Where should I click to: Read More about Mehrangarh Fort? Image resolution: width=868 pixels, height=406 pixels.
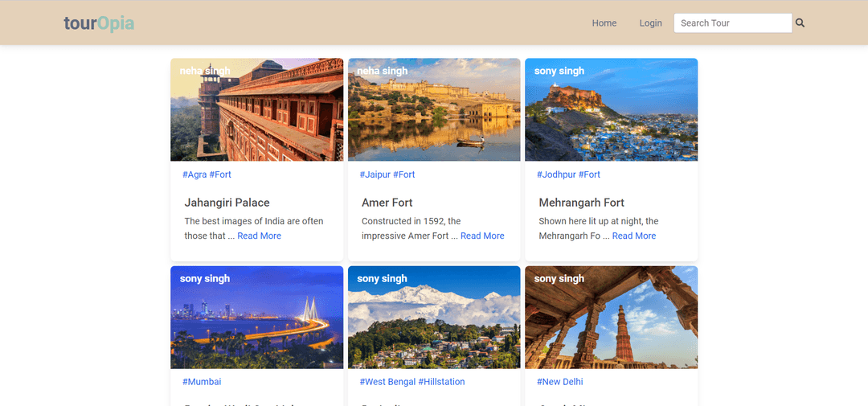pyautogui.click(x=634, y=236)
